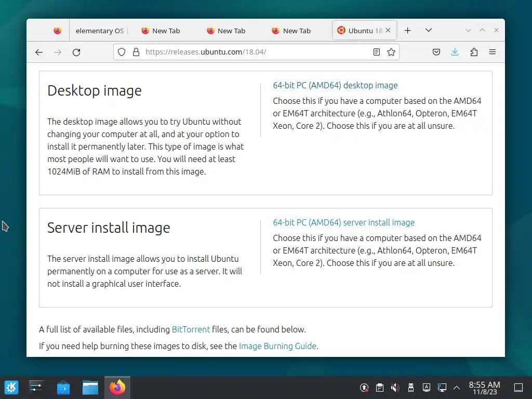The width and height of the screenshot is (532, 399).
Task: Open network connections tray icon
Action: pos(442,388)
